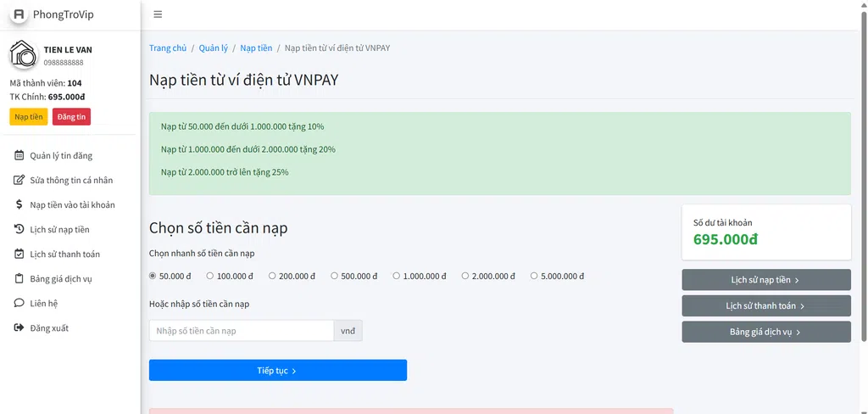The width and height of the screenshot is (868, 414).
Task: Go to Trang chủ breadcrumb link
Action: [x=168, y=48]
